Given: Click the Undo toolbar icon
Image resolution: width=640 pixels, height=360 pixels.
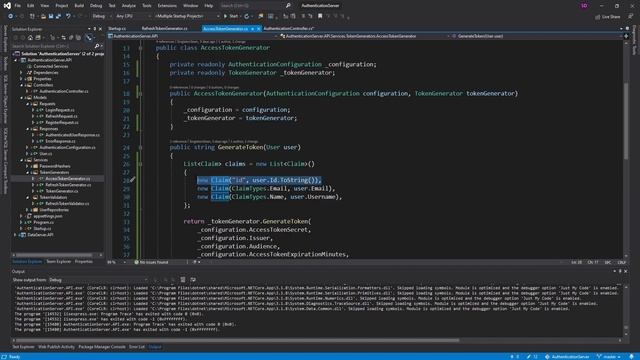Looking at the screenshot, I should (68, 16).
